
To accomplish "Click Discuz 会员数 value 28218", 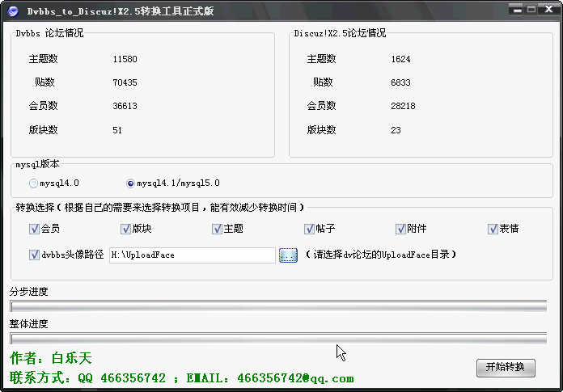I will (x=403, y=106).
